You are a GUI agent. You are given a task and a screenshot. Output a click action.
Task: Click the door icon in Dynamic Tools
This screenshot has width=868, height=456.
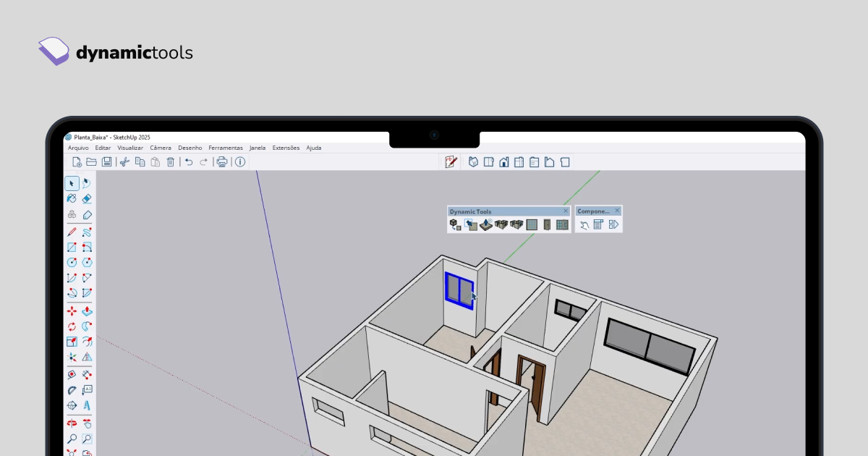pyautogui.click(x=547, y=225)
